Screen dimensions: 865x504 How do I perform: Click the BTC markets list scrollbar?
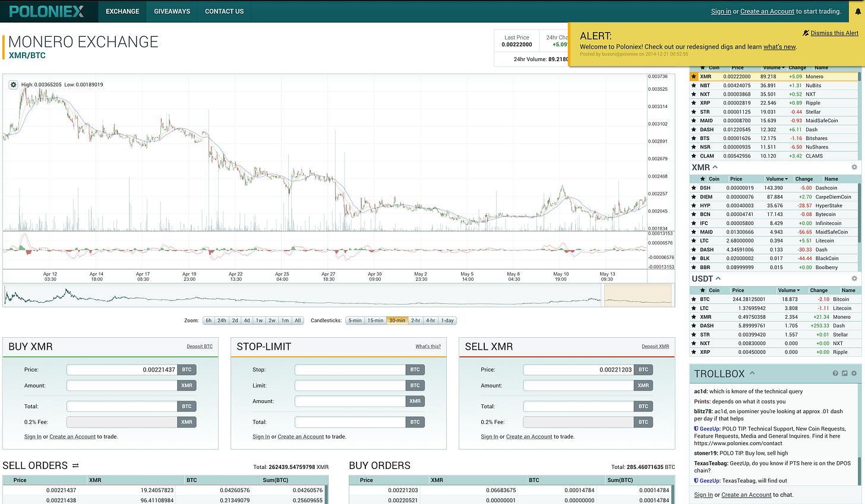(x=860, y=77)
